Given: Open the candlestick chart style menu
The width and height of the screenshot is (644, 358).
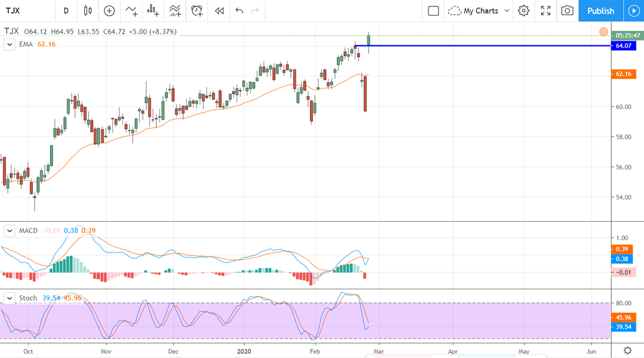Looking at the screenshot, I should tap(88, 11).
